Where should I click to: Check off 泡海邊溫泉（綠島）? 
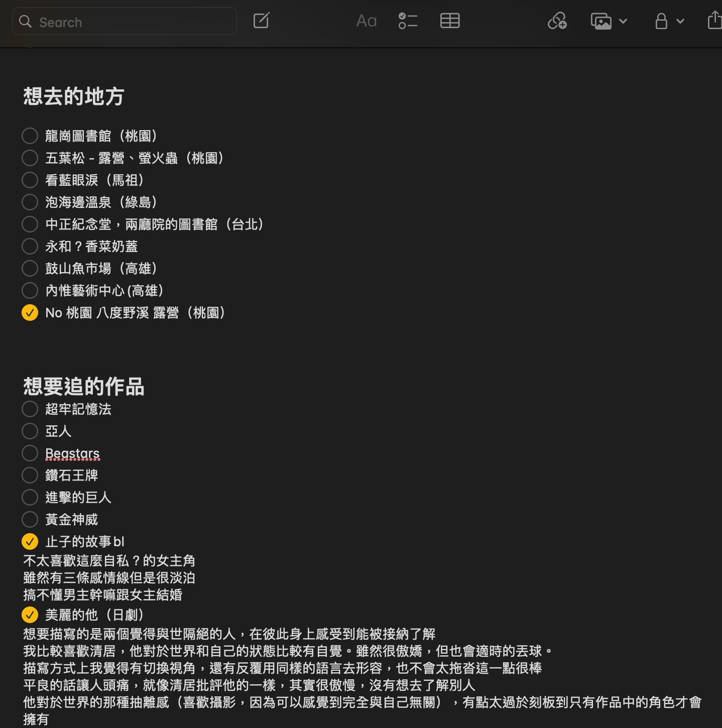(x=30, y=202)
